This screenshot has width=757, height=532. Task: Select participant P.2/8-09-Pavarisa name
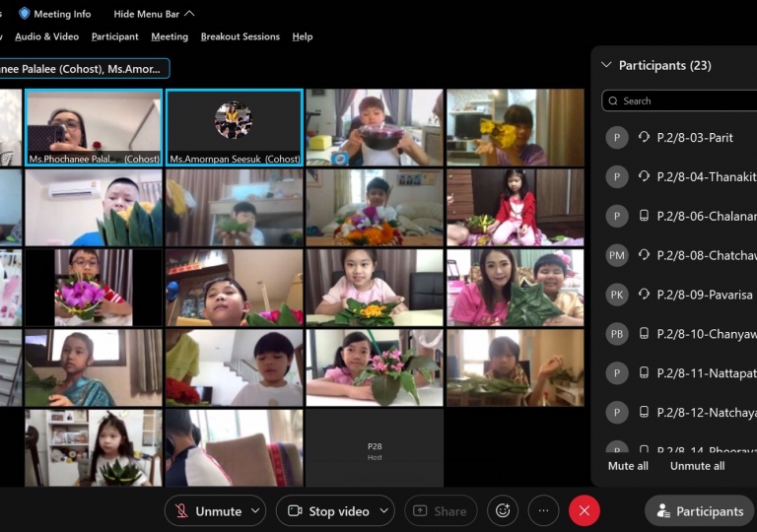(x=705, y=295)
